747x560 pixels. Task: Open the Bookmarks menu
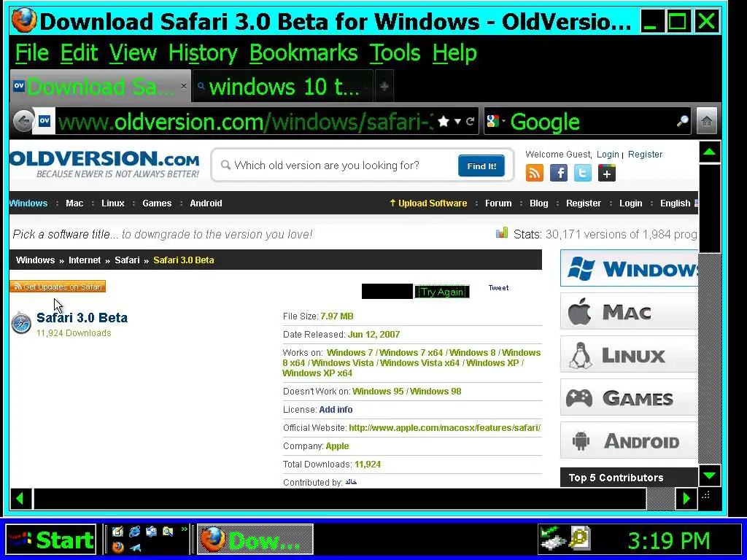(303, 52)
